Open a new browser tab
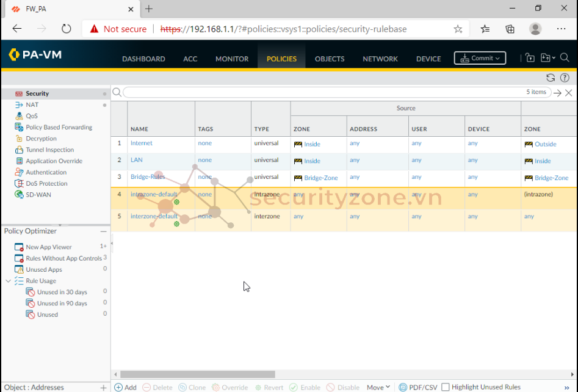The image size is (578, 392). (149, 9)
